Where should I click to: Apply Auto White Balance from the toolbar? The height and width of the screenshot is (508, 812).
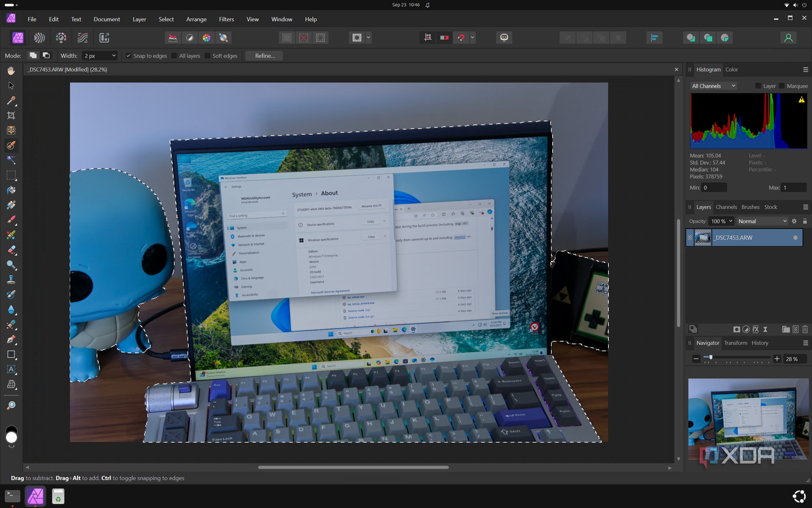(x=223, y=38)
